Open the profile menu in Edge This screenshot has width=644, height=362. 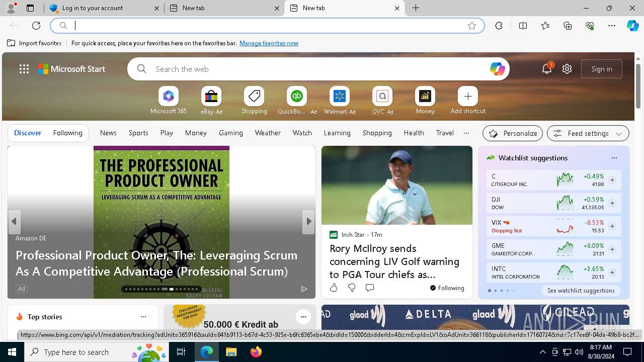11,8
